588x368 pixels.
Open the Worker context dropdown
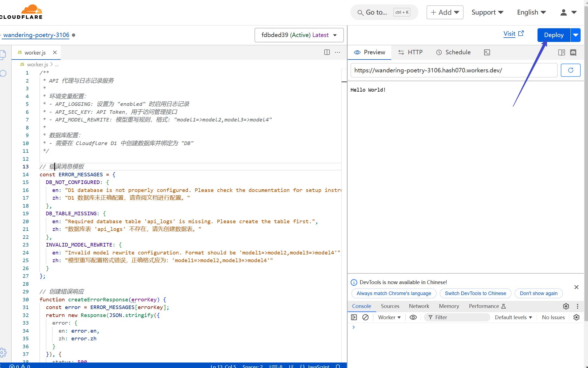click(389, 317)
